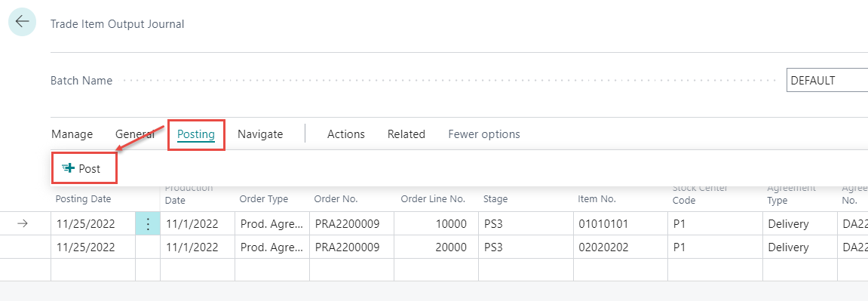This screenshot has height=301, width=868.
Task: Open the Navigate menu
Action: [x=260, y=134]
